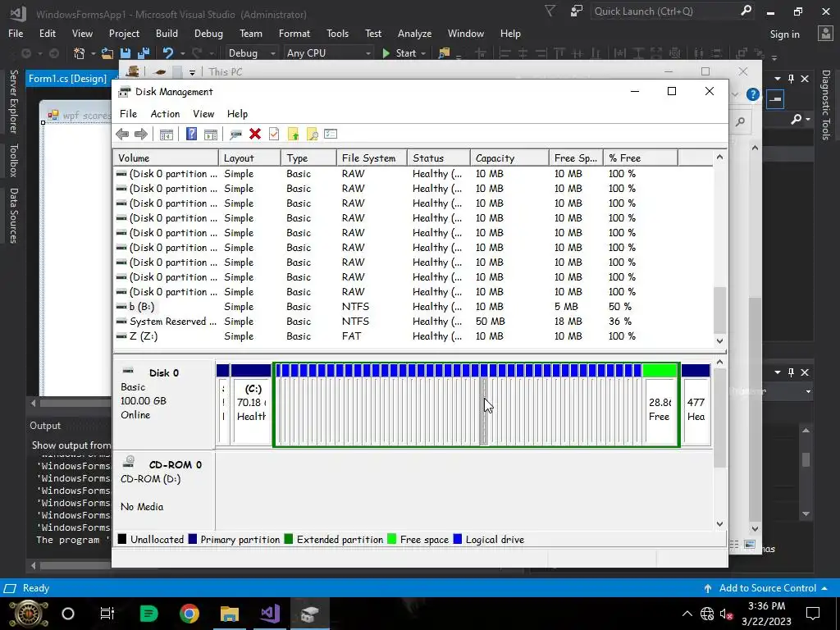Select the System Reserved volume row
The height and width of the screenshot is (630, 840).
pyautogui.click(x=413, y=322)
